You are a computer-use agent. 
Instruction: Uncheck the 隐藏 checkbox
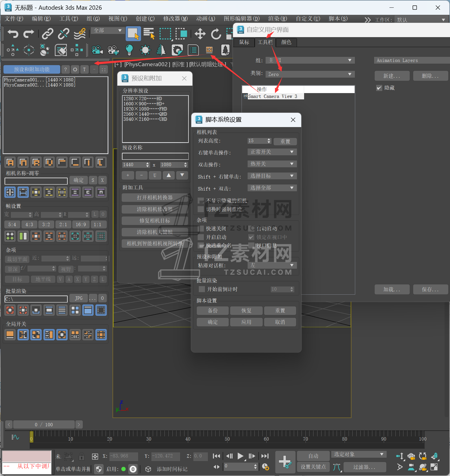(379, 88)
